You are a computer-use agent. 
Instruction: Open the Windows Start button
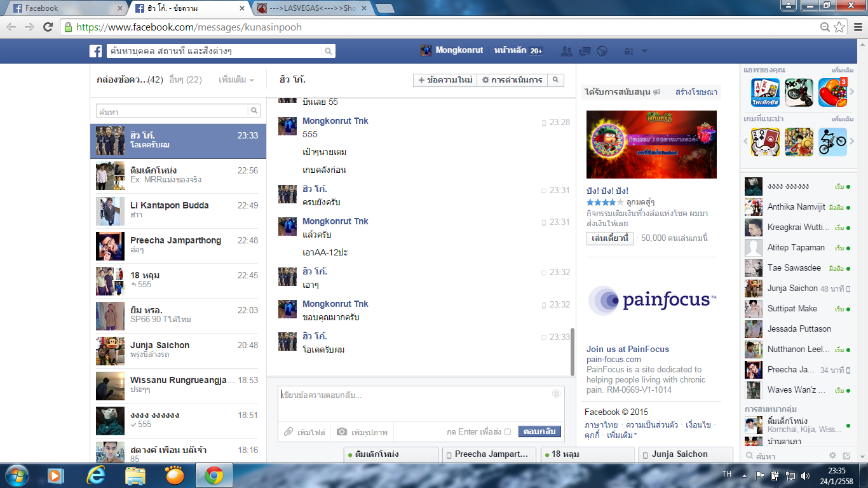tap(16, 475)
